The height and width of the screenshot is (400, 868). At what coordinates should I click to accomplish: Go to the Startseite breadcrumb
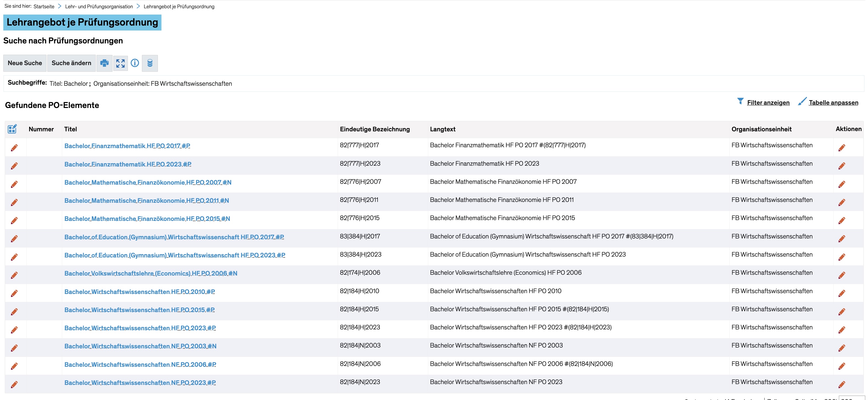coord(44,6)
